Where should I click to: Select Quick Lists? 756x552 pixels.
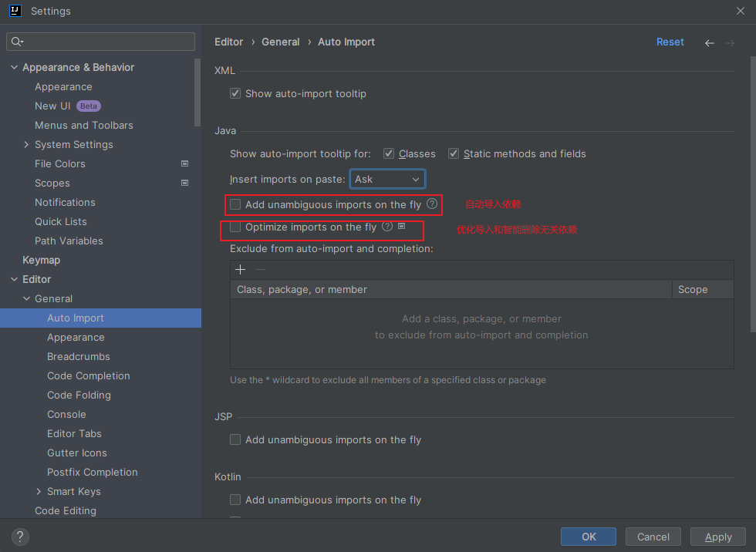pos(61,221)
